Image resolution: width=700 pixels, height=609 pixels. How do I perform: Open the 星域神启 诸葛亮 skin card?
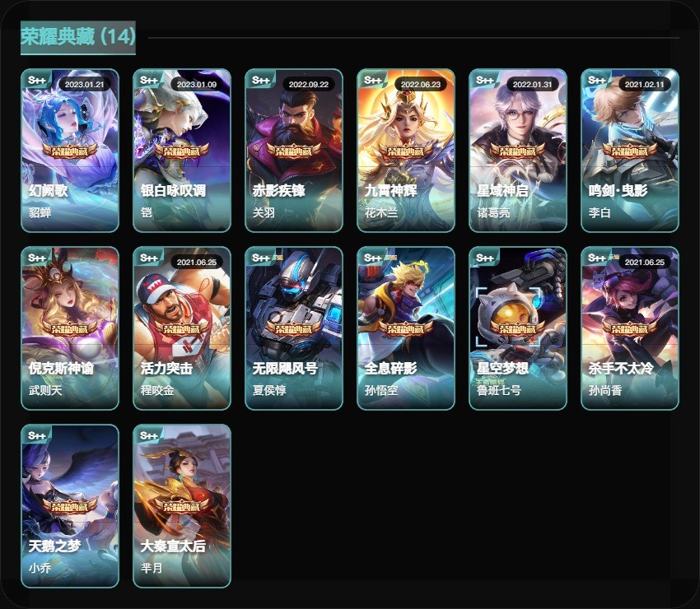[518, 151]
